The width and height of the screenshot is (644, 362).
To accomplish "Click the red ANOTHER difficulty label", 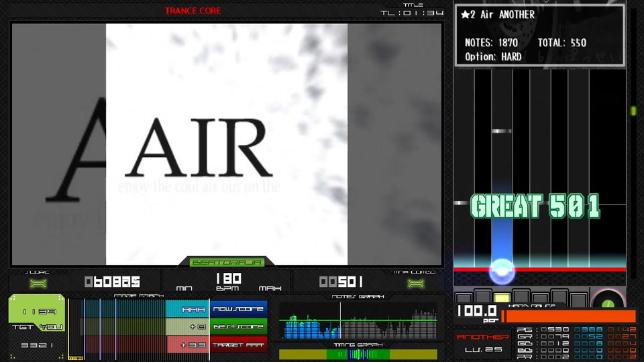I will (482, 337).
